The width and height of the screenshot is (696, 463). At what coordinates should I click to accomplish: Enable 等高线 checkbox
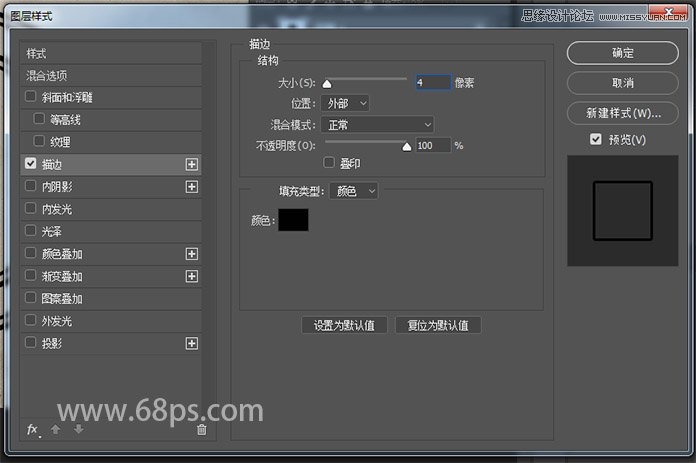39,119
